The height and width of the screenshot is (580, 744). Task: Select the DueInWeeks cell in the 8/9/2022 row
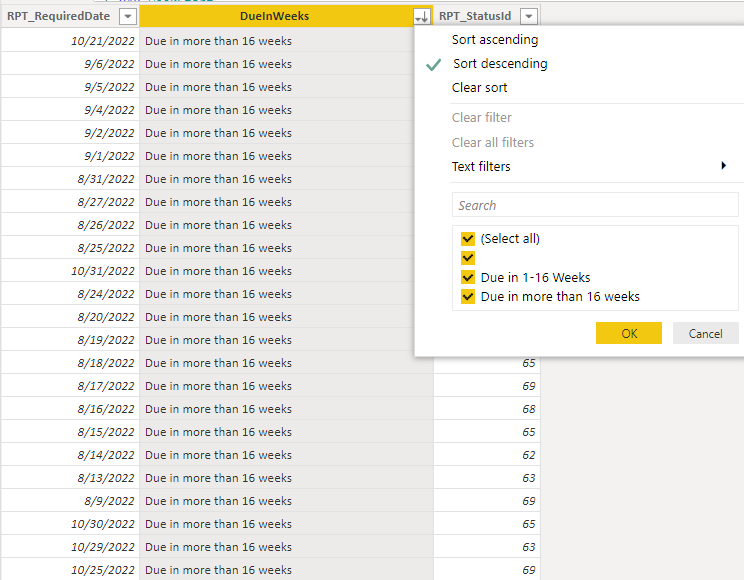point(287,501)
